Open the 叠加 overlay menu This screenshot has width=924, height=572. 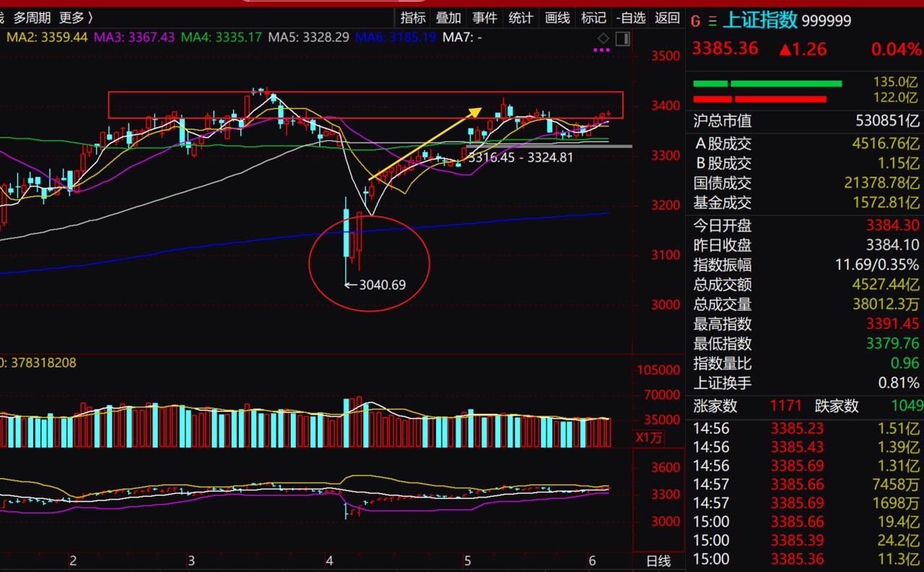point(448,18)
